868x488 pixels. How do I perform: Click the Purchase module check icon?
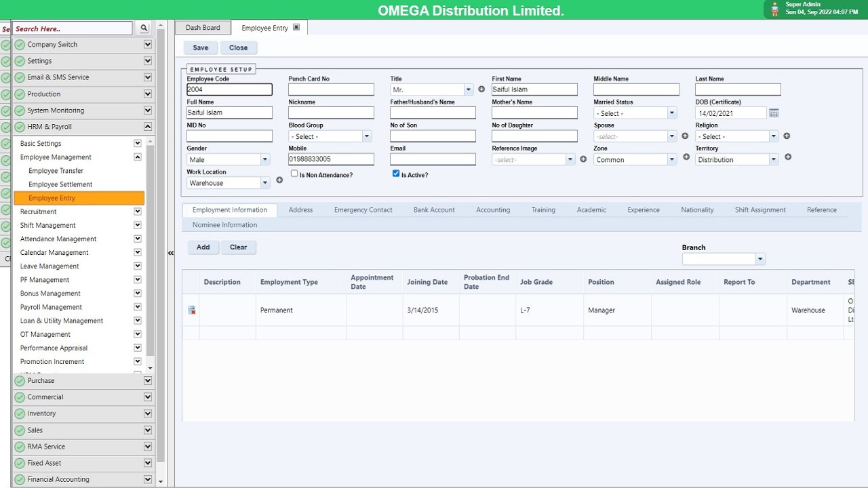(20, 381)
